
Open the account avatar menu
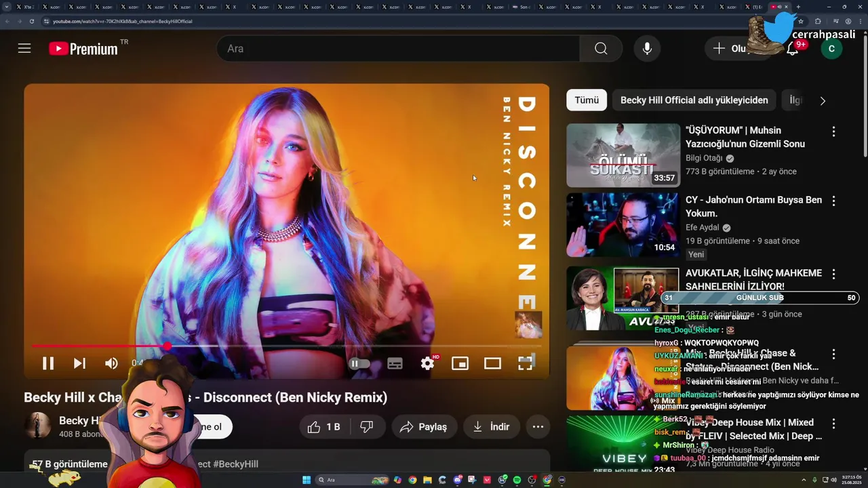[831, 49]
